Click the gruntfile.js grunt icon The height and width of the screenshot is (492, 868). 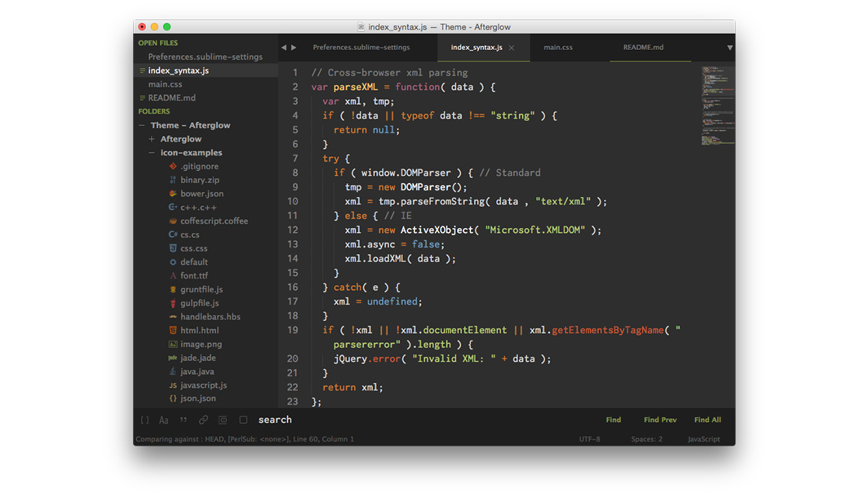click(x=173, y=289)
